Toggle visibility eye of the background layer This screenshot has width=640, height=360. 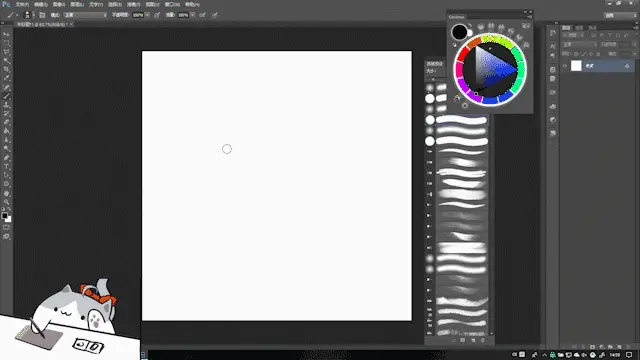coord(565,66)
